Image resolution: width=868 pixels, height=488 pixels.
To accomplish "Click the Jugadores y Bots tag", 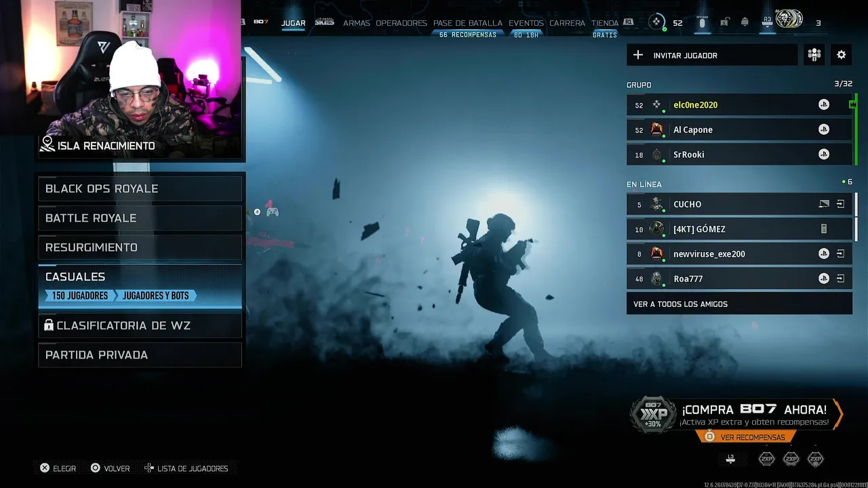I will [x=156, y=296].
